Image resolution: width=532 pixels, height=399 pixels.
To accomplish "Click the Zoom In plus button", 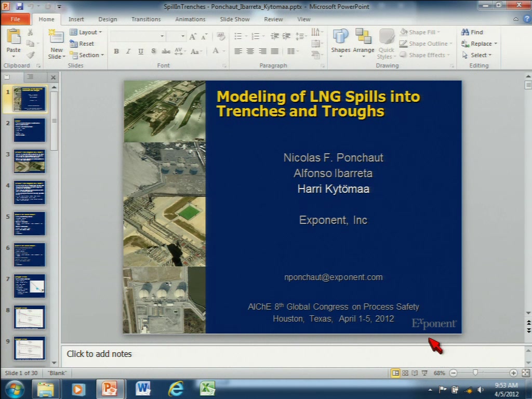I will (513, 373).
